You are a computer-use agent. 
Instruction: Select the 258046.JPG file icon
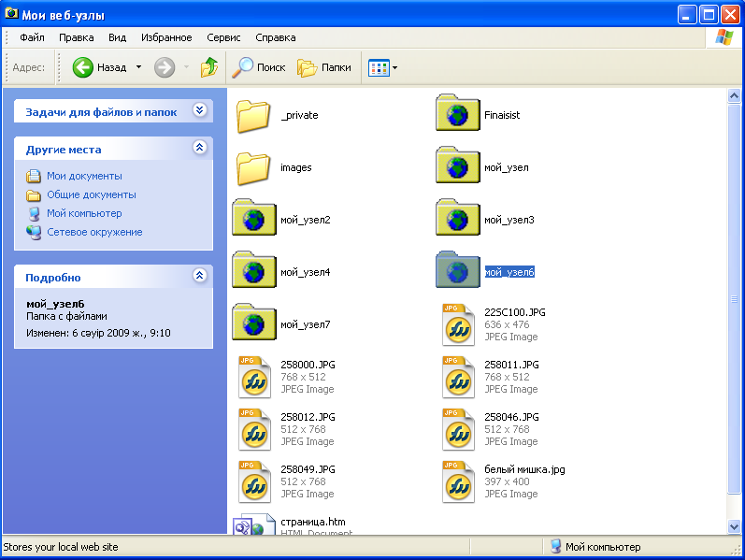[x=458, y=429]
